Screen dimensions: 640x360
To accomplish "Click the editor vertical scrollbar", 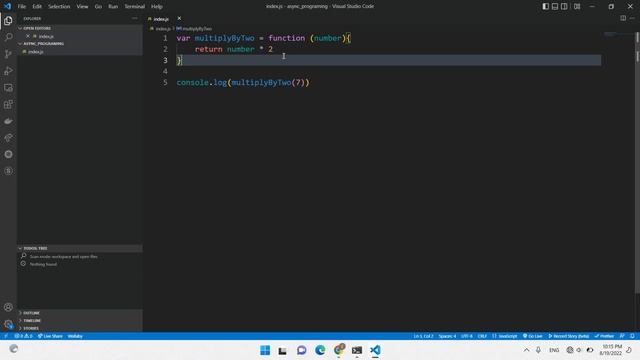I will (x=637, y=163).
